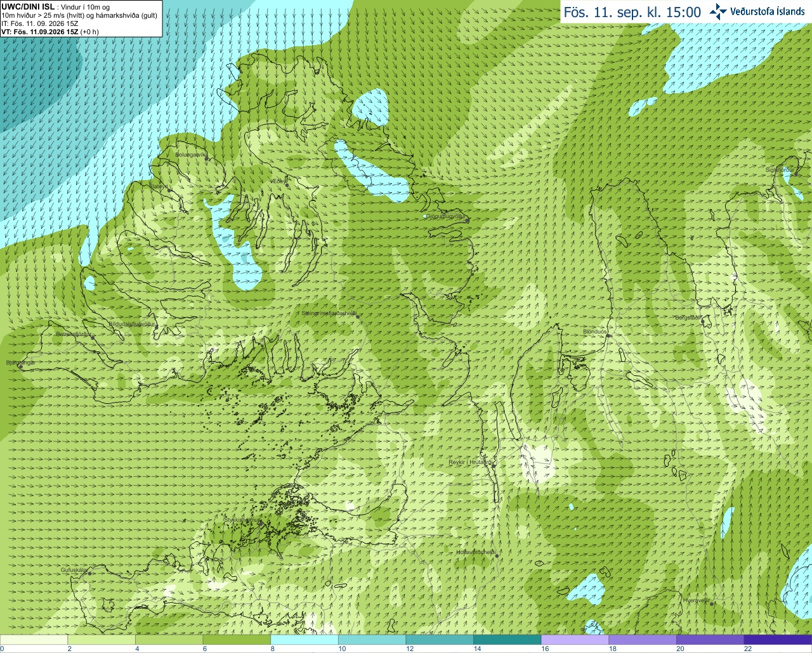Select the Bjargtangar station marker
The height and width of the screenshot is (653, 812).
(21, 367)
